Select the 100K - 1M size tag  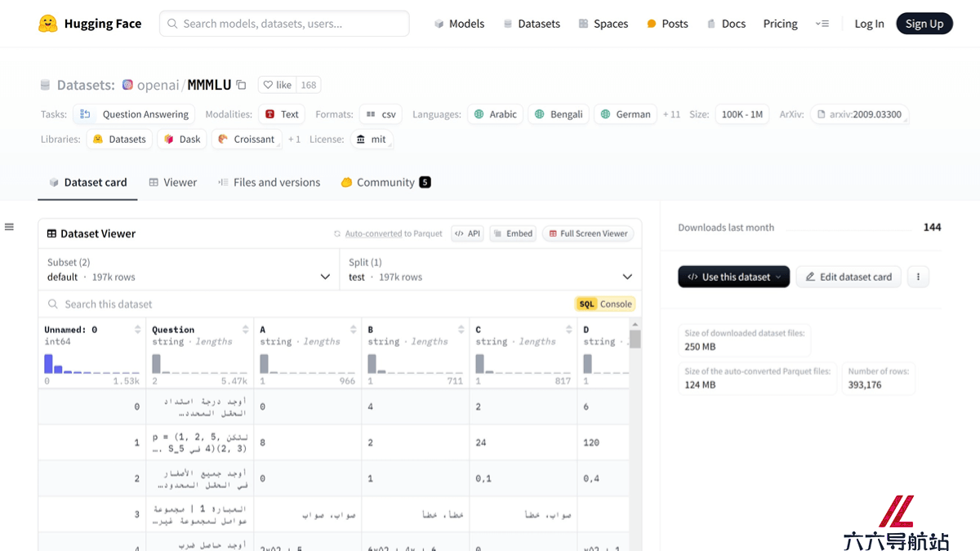point(742,114)
